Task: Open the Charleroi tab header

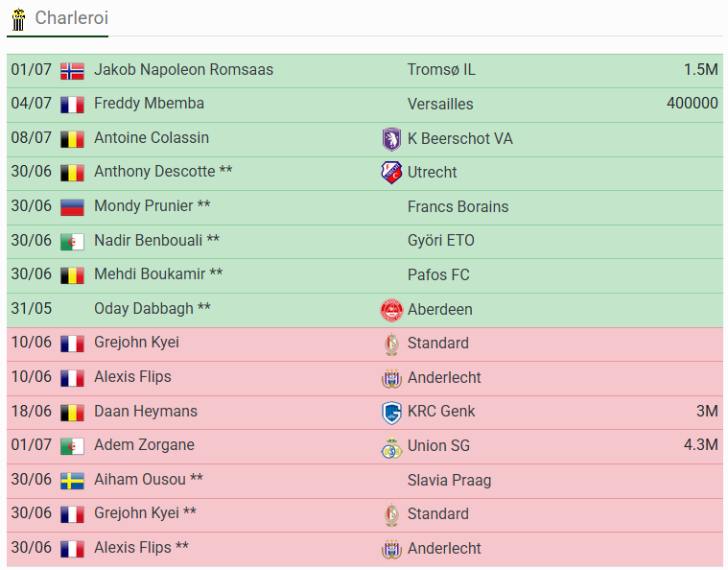Action: coord(58,19)
